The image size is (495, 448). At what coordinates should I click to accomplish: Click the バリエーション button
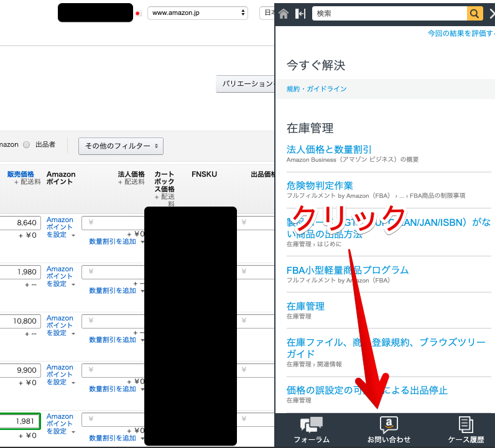246,84
